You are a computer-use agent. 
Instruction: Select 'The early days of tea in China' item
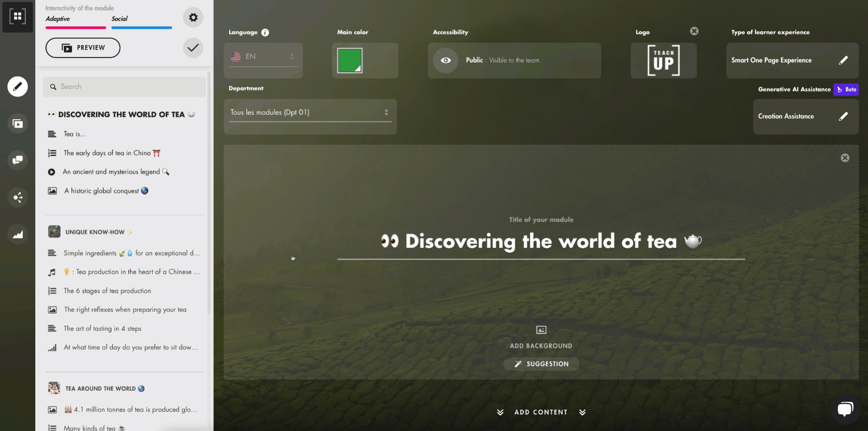pos(107,153)
